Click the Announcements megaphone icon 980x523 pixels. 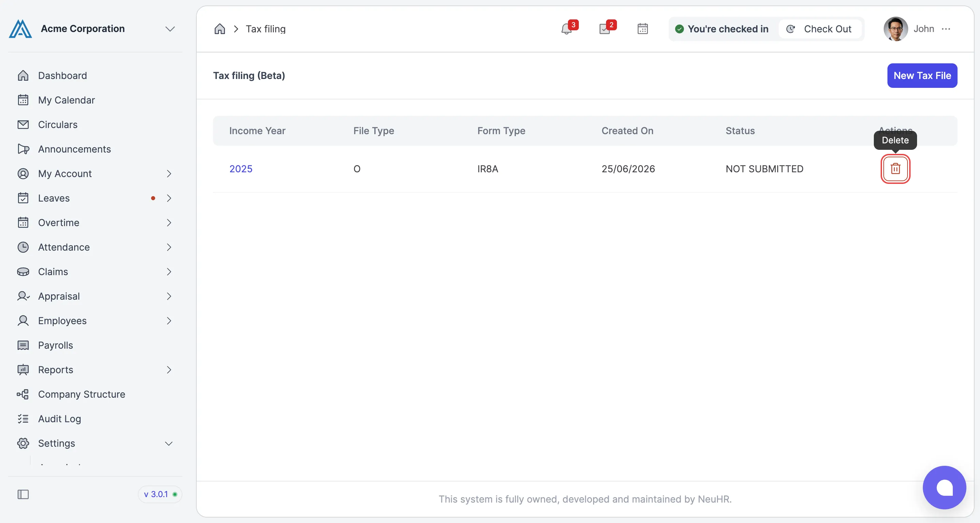click(23, 149)
